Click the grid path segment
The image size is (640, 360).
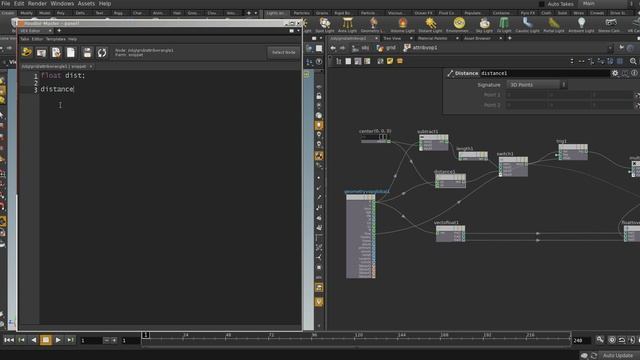pyautogui.click(x=387, y=48)
